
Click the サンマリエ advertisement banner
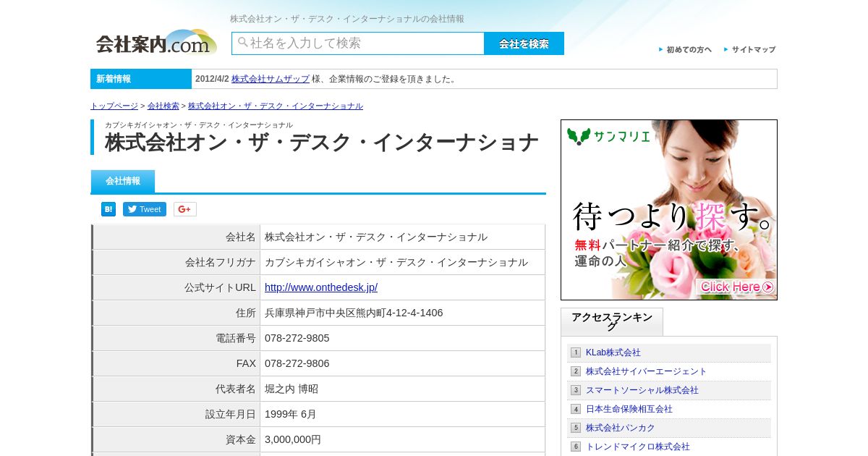pyautogui.click(x=669, y=210)
